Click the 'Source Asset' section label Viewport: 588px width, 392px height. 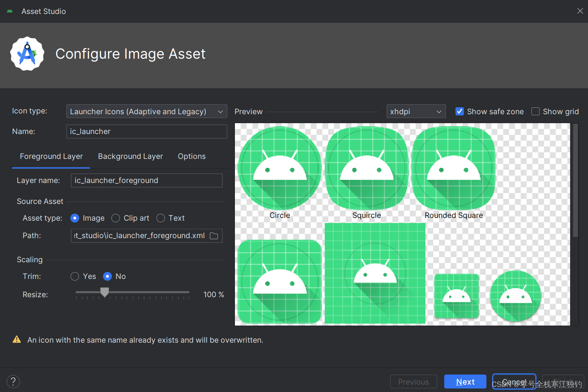point(40,201)
